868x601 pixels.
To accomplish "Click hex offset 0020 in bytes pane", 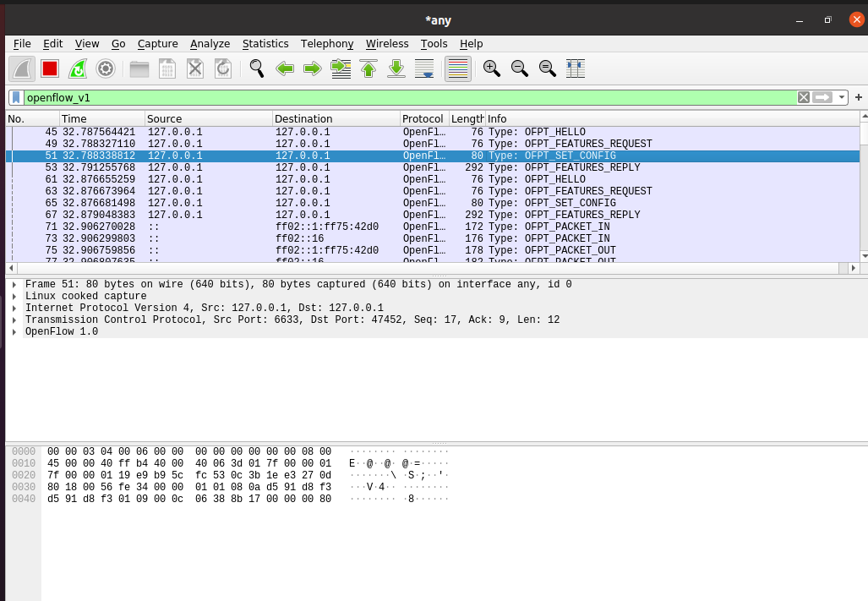I will [24, 475].
